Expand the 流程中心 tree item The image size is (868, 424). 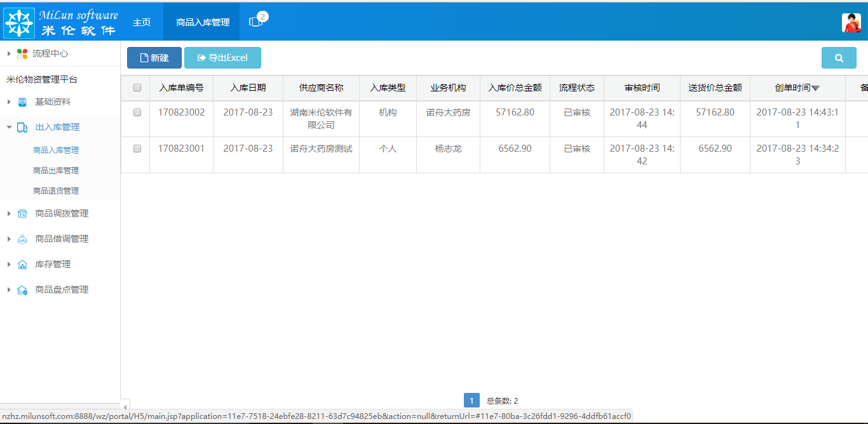9,53
